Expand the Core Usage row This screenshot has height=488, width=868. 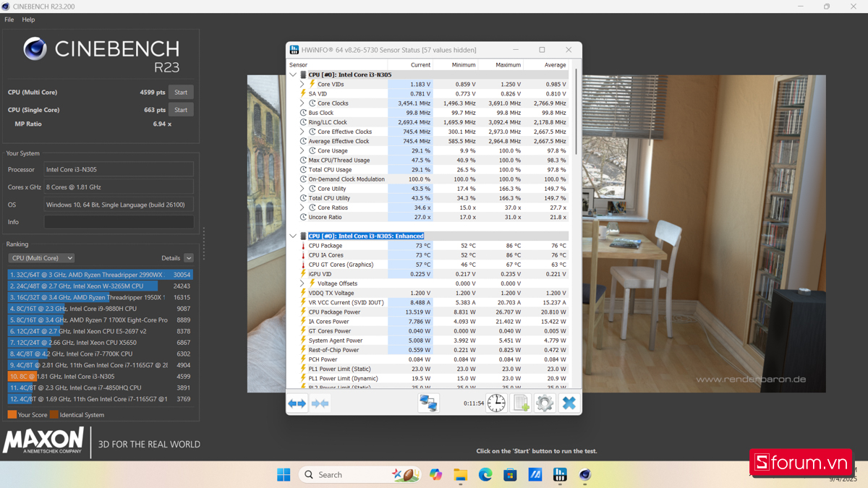302,150
